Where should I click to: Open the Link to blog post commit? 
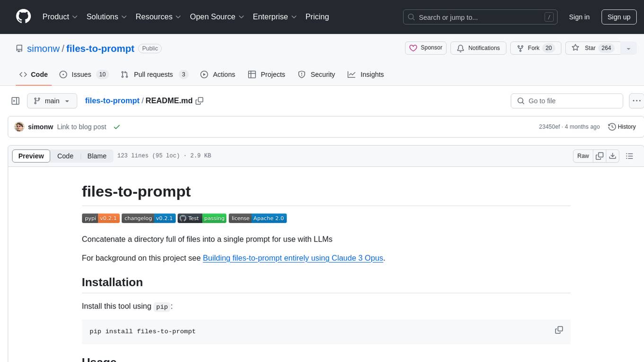click(x=81, y=127)
